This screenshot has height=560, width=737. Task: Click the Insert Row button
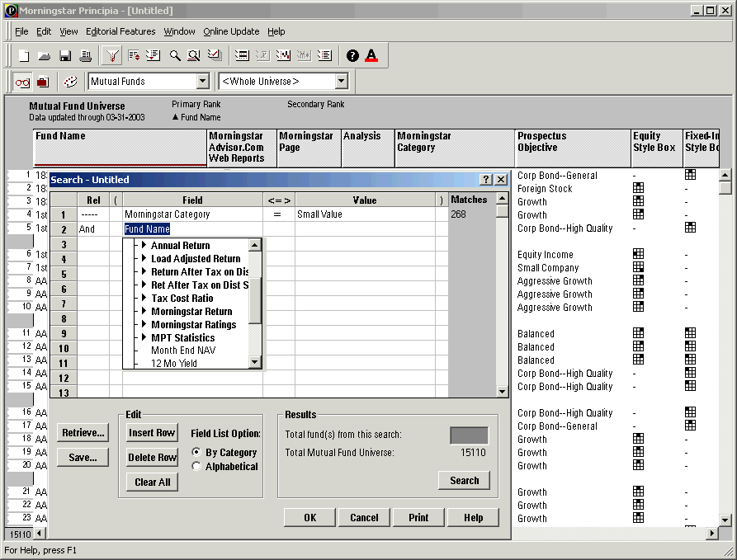coord(152,433)
